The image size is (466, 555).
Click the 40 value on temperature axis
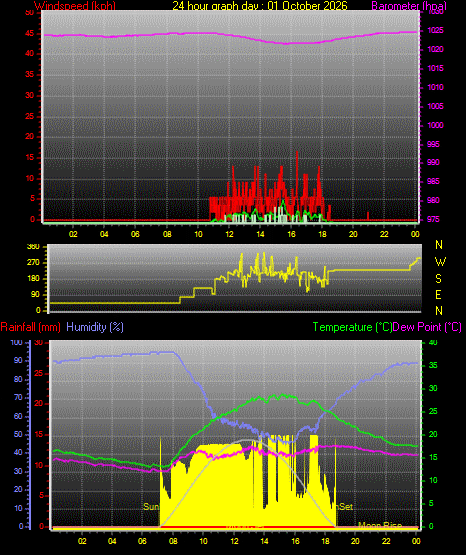pos(433,342)
